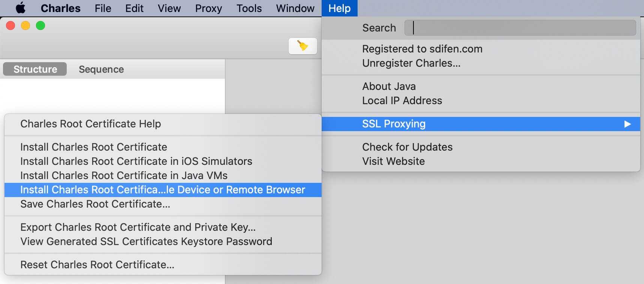Select Reset Charles Root Certificate
Image resolution: width=644 pixels, height=284 pixels.
97,265
